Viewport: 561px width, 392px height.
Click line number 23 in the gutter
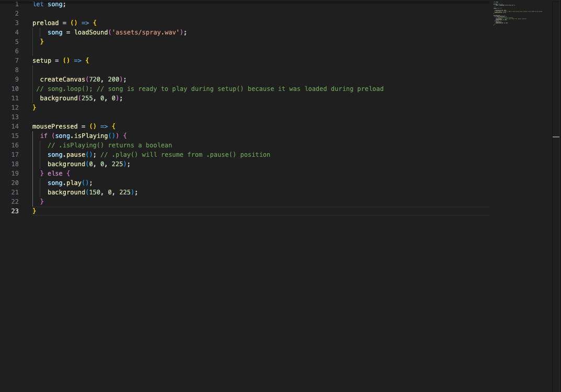[15, 211]
